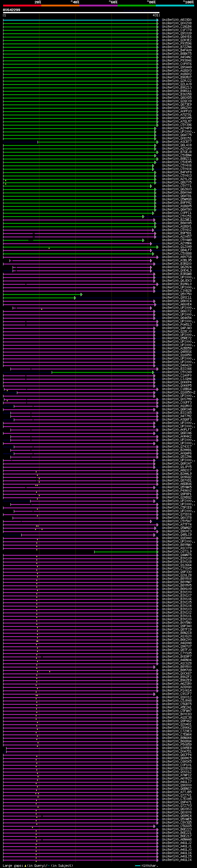Click the UniRef100_A6G0E4 label
The height and width of the screenshot is (868, 197).
coord(177,305)
